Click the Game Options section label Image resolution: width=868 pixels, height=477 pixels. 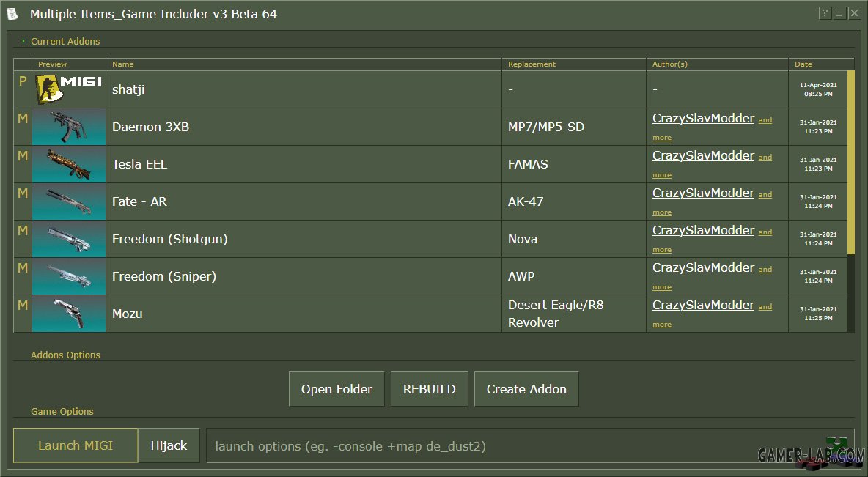pos(62,412)
